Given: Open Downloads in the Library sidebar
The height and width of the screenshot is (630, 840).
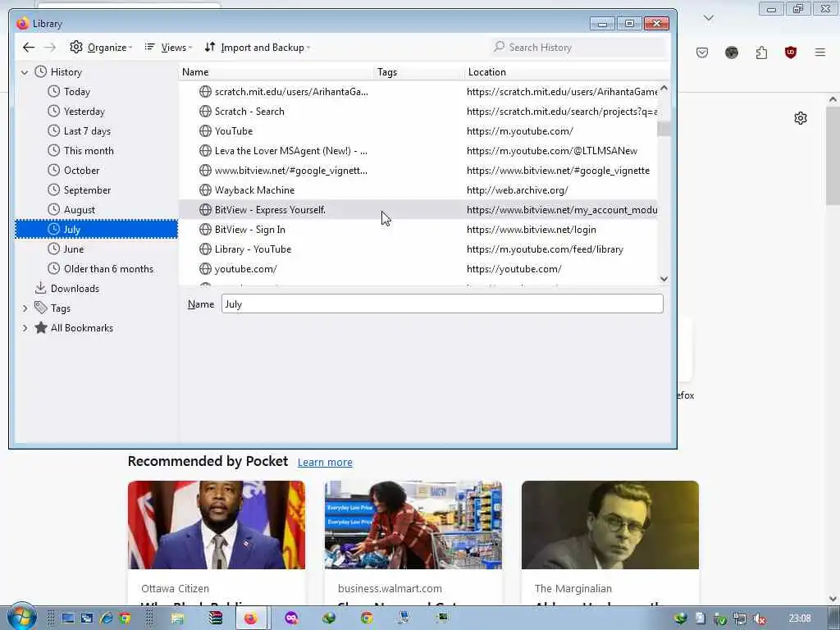Looking at the screenshot, I should pyautogui.click(x=75, y=288).
